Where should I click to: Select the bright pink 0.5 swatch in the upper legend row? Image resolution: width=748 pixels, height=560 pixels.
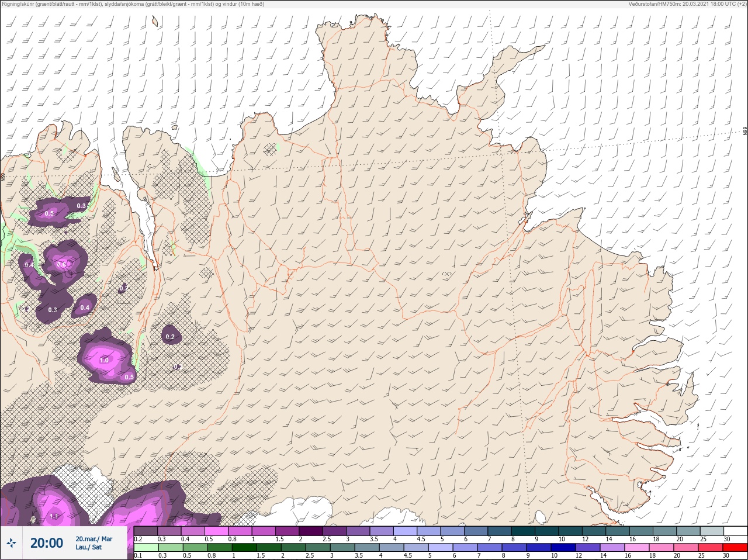(216, 531)
